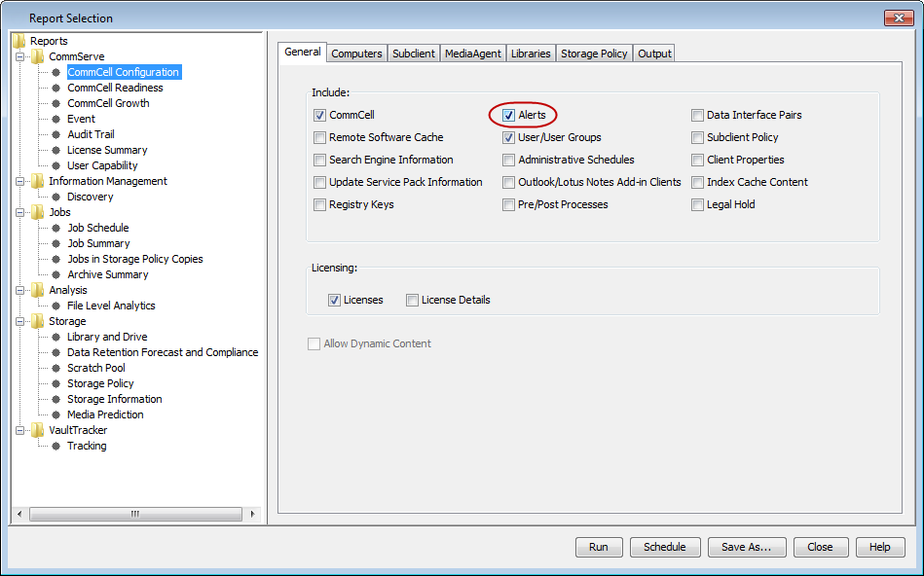The width and height of the screenshot is (924, 576).
Task: Click the CommServe folder icon
Action: [38, 56]
